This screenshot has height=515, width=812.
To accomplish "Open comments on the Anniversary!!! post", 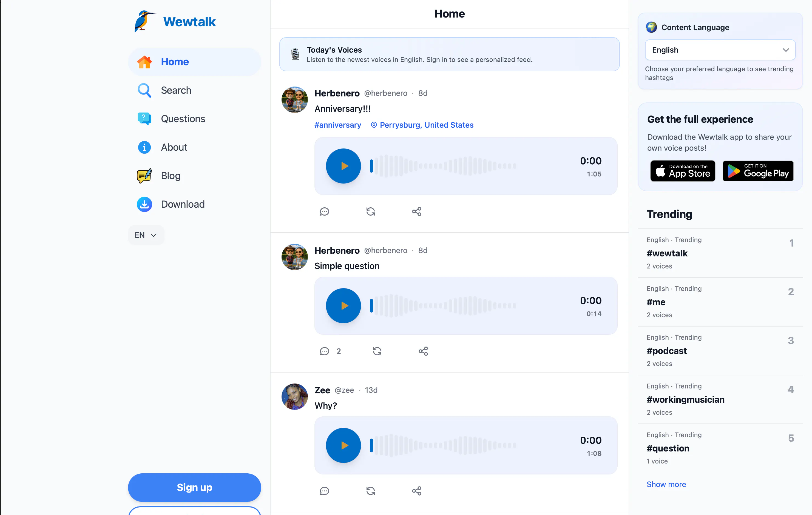I will coord(324,212).
